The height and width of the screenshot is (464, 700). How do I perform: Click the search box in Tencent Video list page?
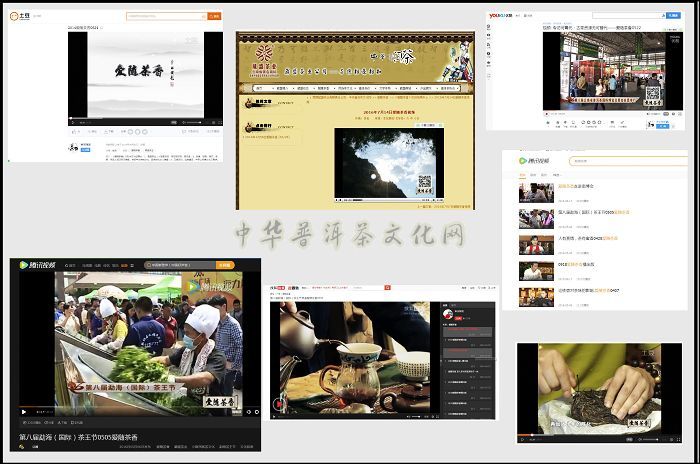click(620, 161)
